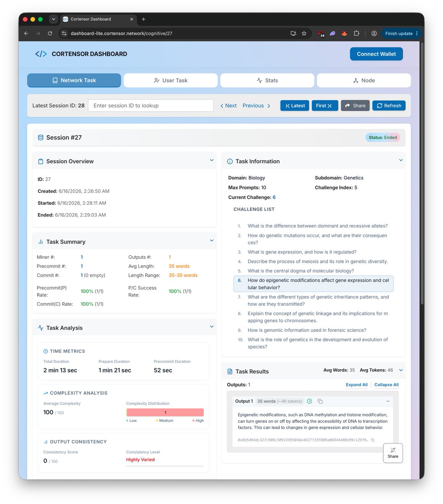Open the orange fox extension icon
Screen dimensions: 443x504
344,34
